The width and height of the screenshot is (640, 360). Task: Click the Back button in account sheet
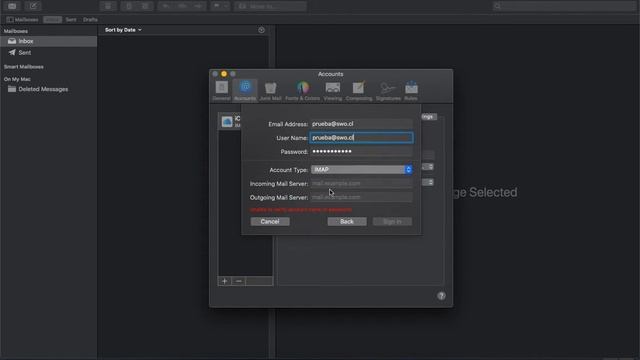[347, 221]
